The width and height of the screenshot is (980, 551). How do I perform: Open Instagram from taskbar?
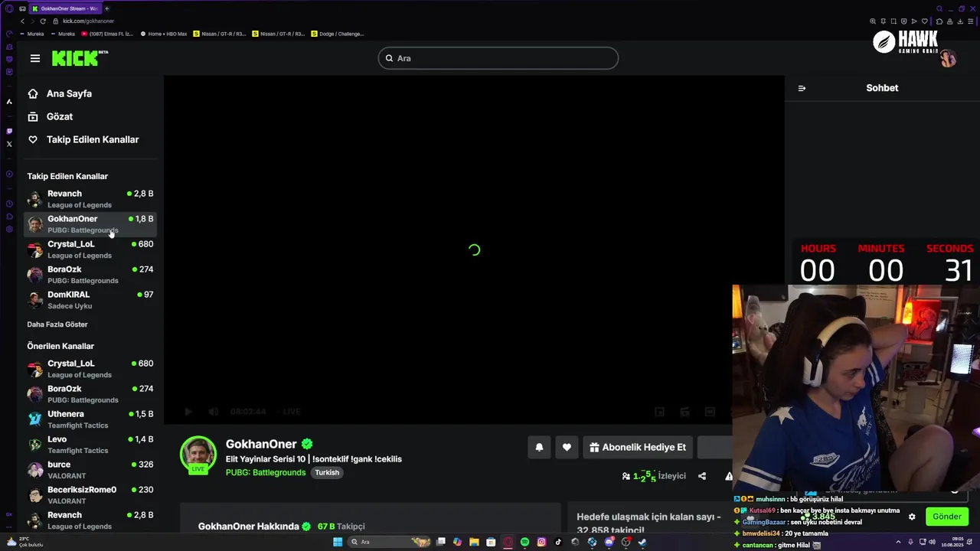(541, 542)
